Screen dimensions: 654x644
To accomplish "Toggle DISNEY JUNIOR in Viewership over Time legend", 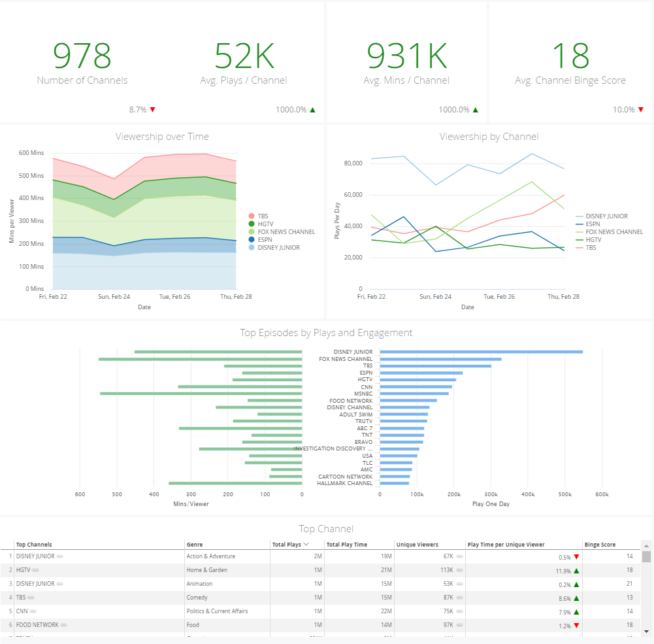I will coord(274,248).
